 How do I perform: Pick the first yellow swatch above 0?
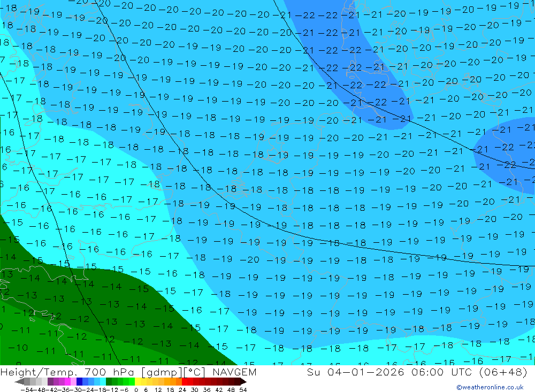[x=137, y=381]
